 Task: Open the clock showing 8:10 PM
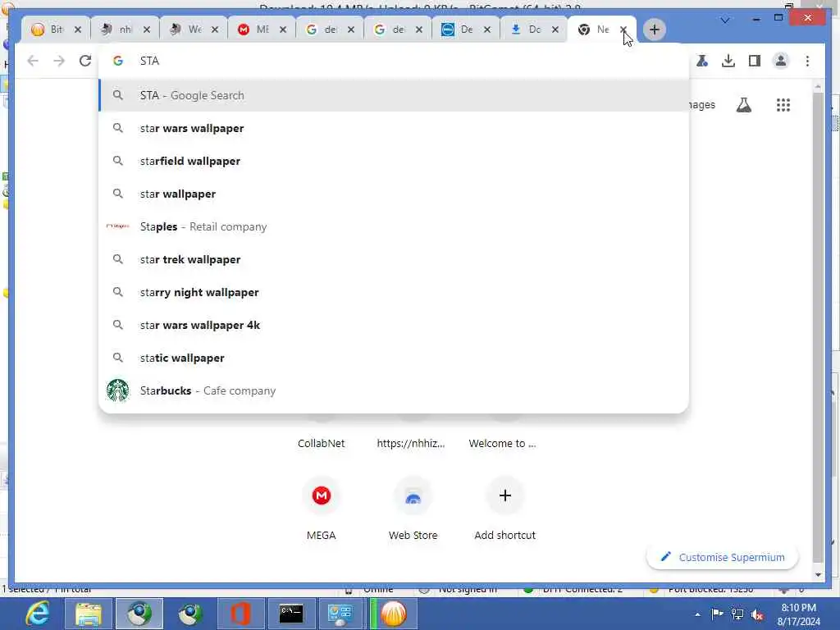798,614
